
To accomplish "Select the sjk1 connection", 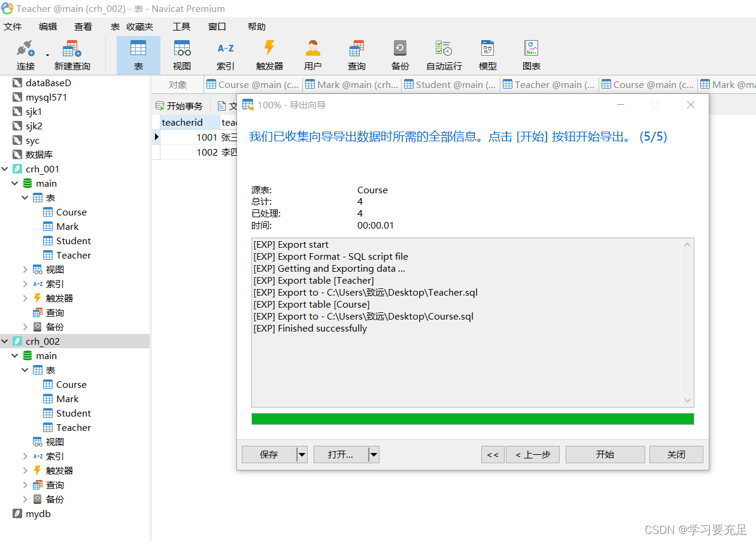I will [x=34, y=111].
